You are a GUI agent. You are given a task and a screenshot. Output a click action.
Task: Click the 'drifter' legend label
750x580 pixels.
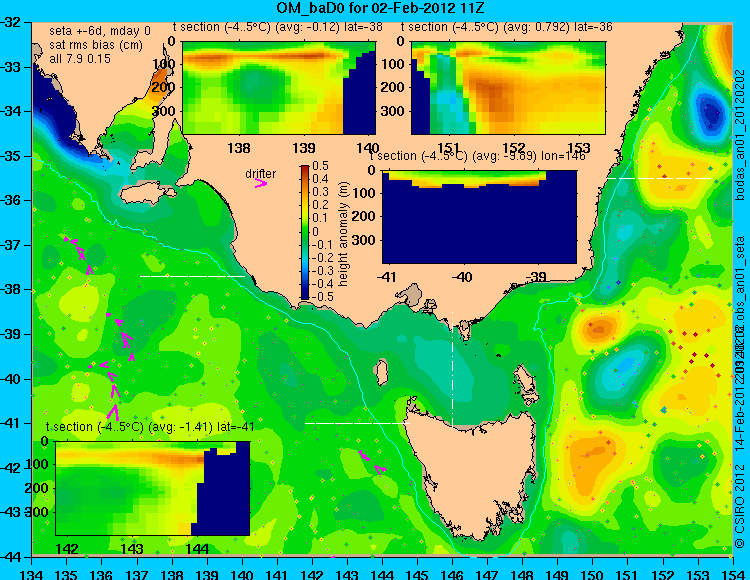pyautogui.click(x=261, y=174)
